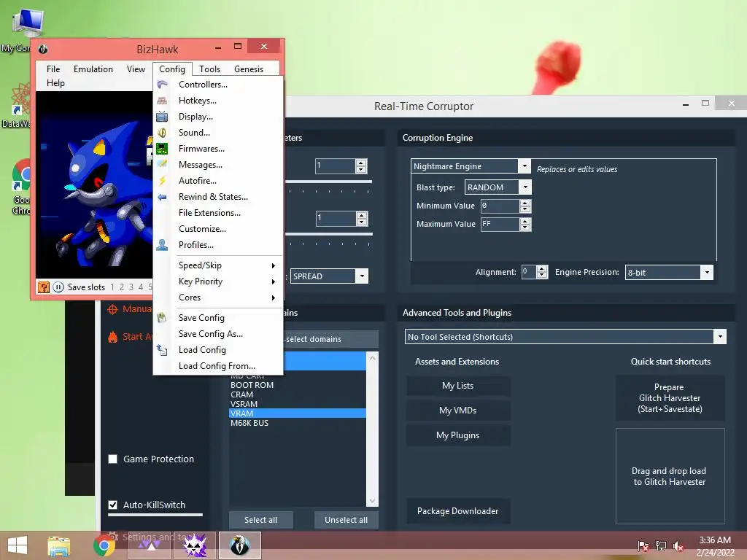The width and height of the screenshot is (747, 560).
Task: Click the Controllers gamepad icon
Action: point(162,85)
